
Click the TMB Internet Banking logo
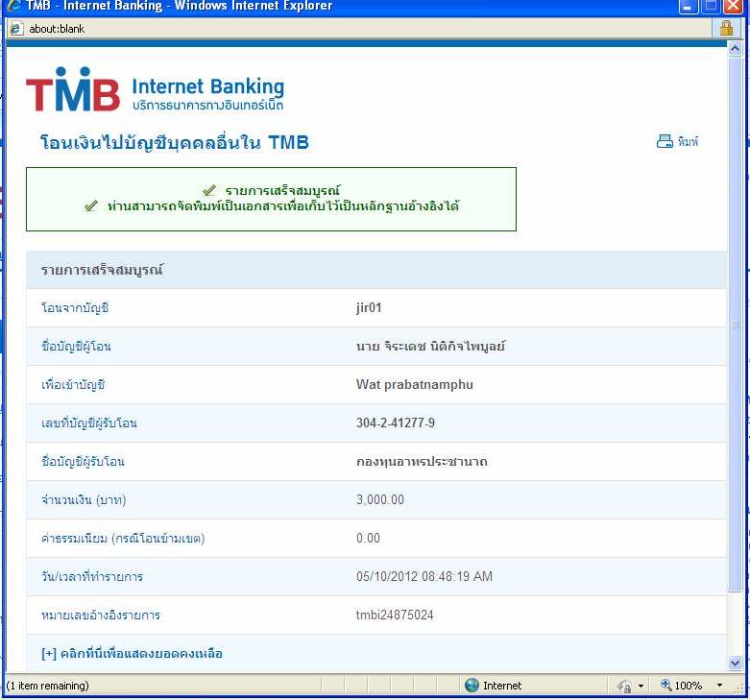click(x=155, y=90)
